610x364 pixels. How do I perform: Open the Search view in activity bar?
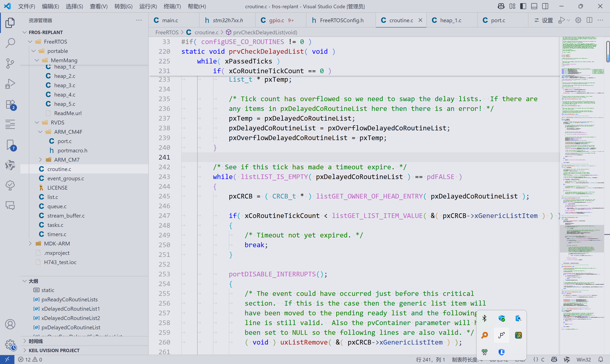pos(10,43)
